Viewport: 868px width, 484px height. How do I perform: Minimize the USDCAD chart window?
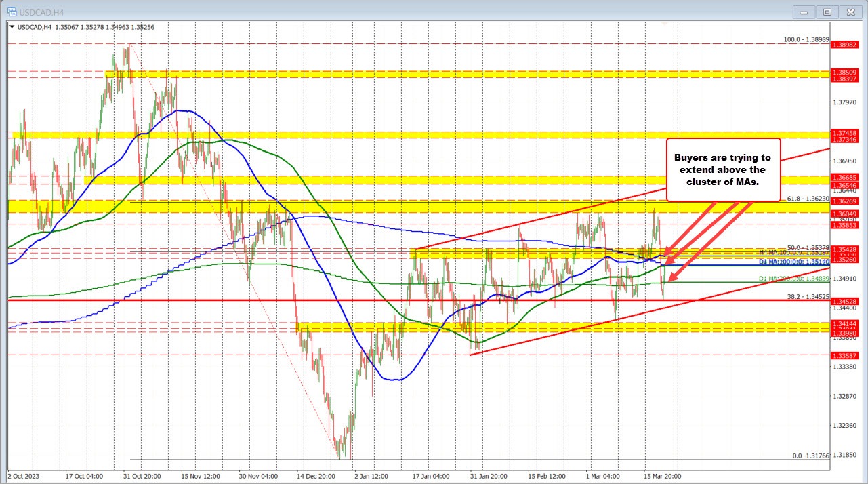click(802, 12)
